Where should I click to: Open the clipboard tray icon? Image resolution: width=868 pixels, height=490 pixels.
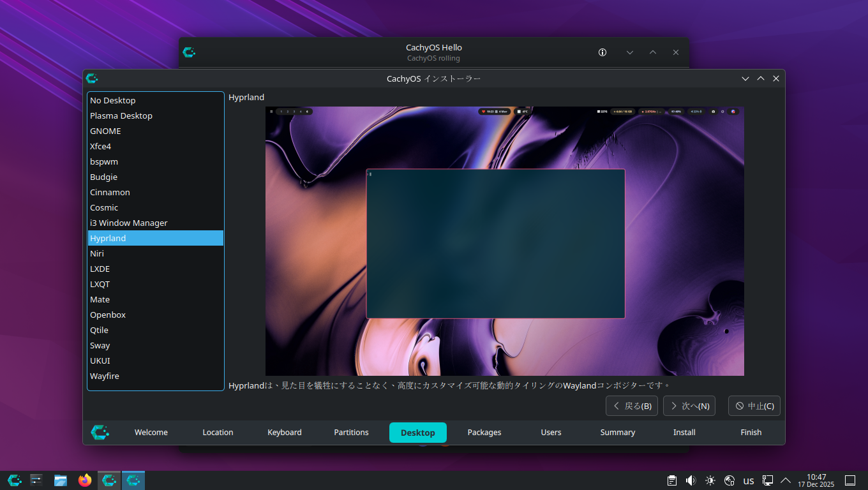tap(672, 480)
